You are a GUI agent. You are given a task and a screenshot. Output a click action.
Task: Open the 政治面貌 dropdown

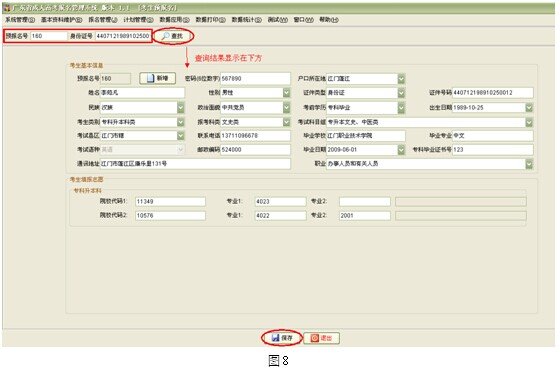pos(287,107)
